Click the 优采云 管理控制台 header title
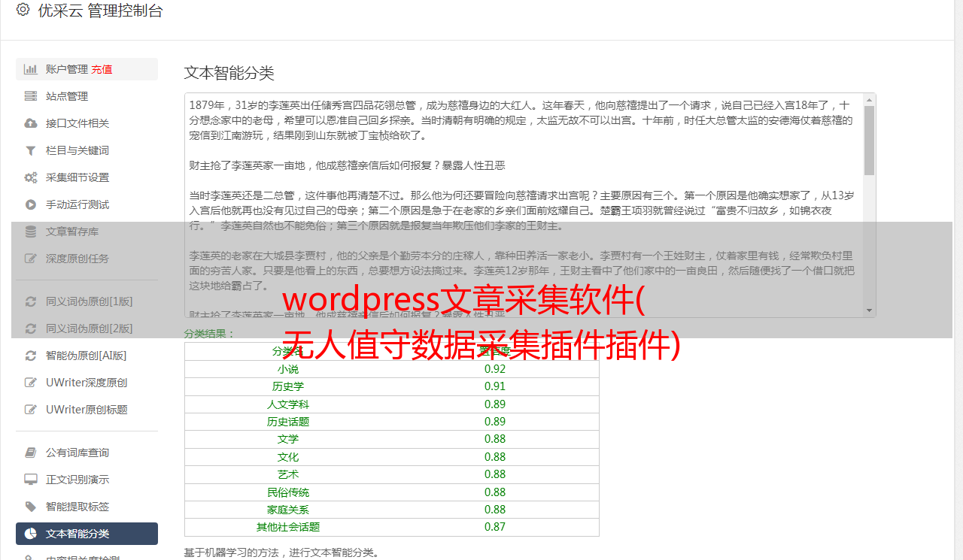The height and width of the screenshot is (560, 963). tap(100, 11)
